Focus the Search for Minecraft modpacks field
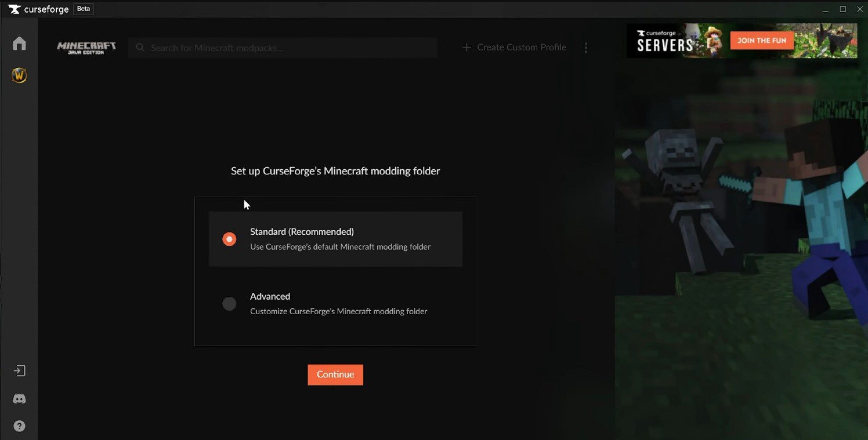This screenshot has height=440, width=868. (x=283, y=48)
